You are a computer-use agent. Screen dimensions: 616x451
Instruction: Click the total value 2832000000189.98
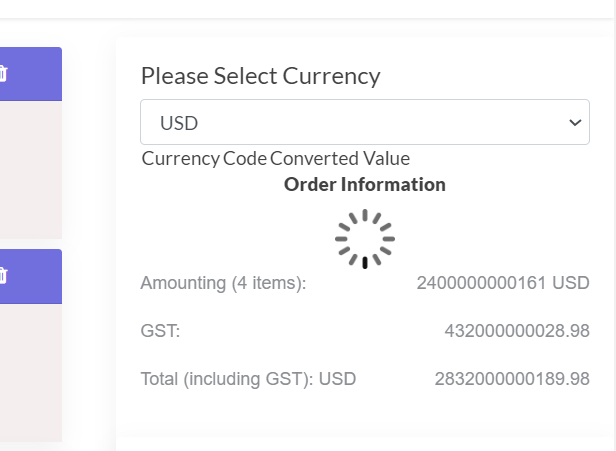pos(512,379)
